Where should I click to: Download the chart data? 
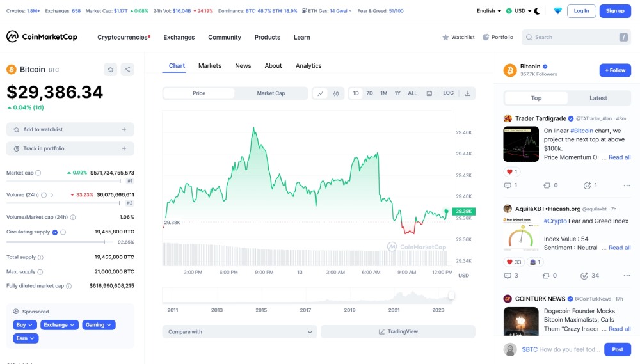click(x=468, y=93)
